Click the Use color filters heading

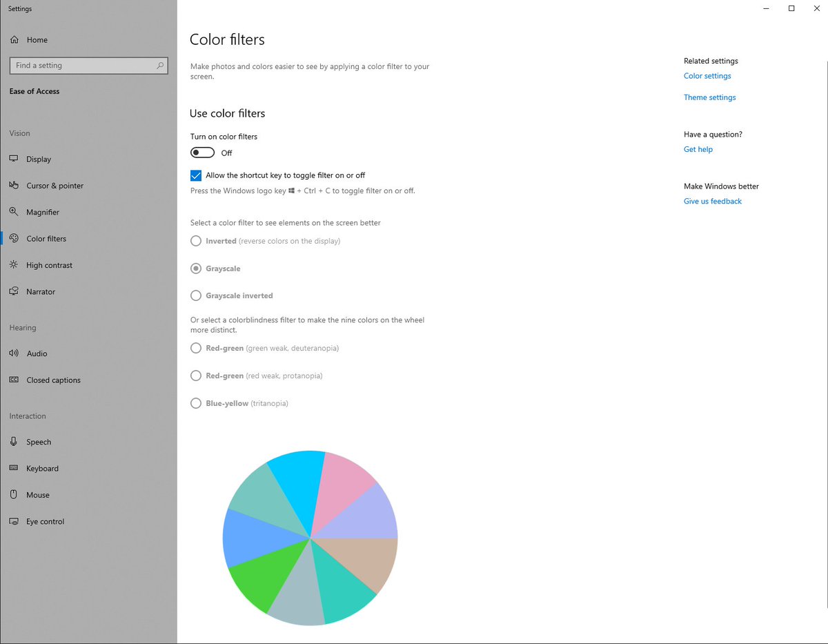click(227, 113)
